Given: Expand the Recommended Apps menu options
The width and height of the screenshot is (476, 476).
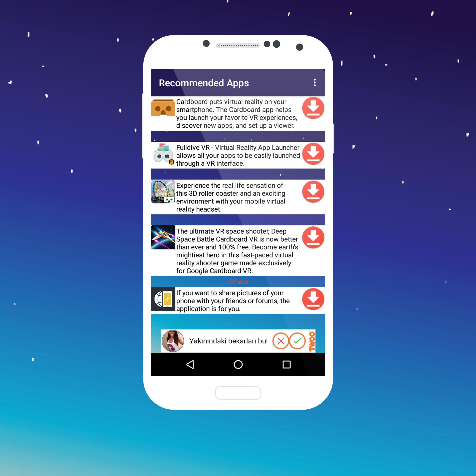Looking at the screenshot, I should click(315, 83).
